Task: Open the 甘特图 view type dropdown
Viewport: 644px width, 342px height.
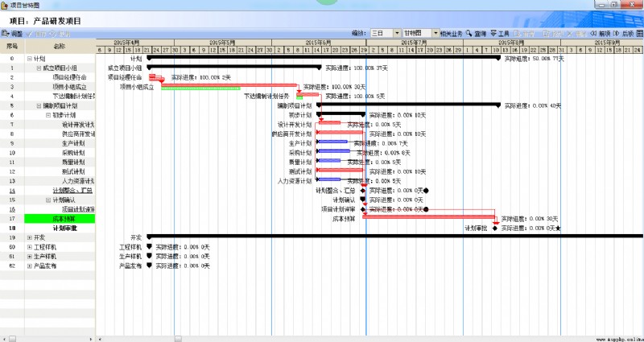Action: click(436, 34)
